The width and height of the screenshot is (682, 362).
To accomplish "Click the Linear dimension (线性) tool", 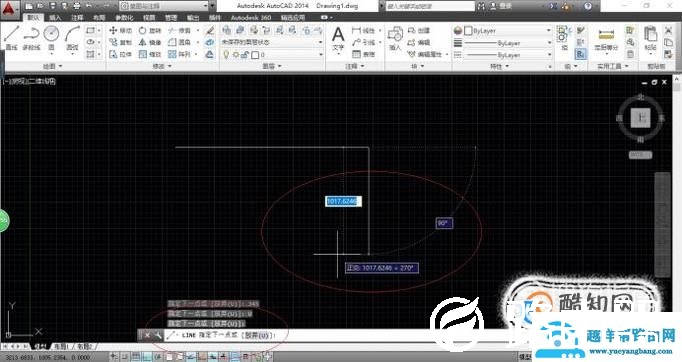I will (364, 30).
